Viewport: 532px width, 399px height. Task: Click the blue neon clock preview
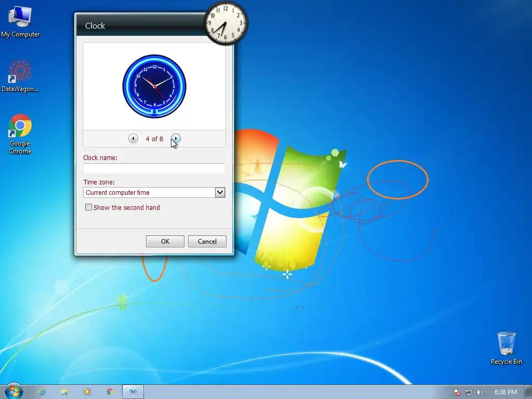tap(154, 86)
